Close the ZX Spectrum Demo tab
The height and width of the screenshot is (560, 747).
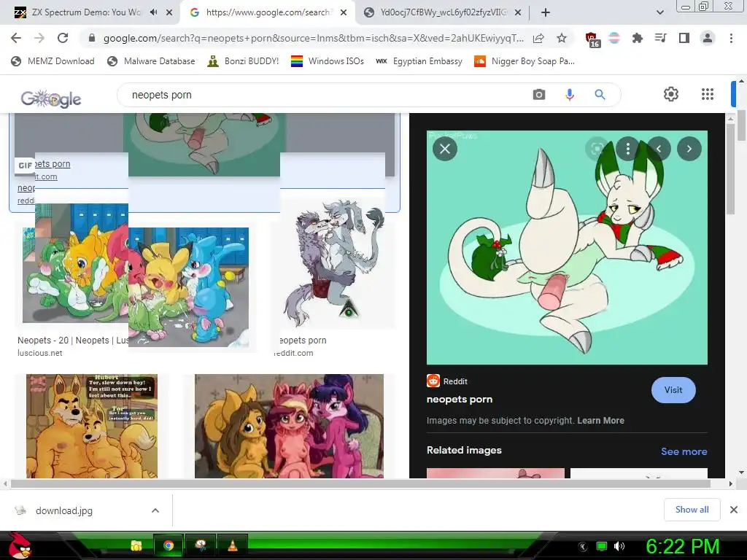click(x=169, y=12)
